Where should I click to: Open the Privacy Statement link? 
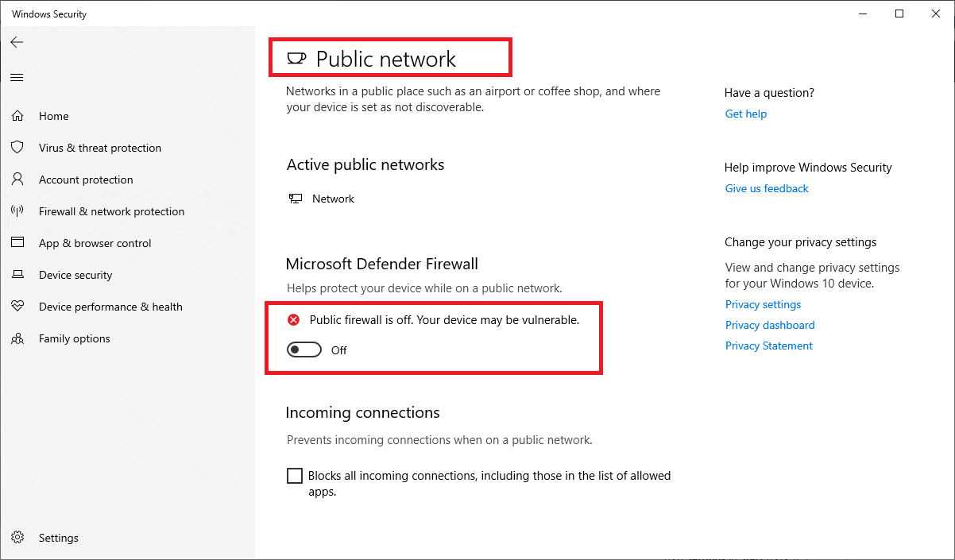pos(768,346)
